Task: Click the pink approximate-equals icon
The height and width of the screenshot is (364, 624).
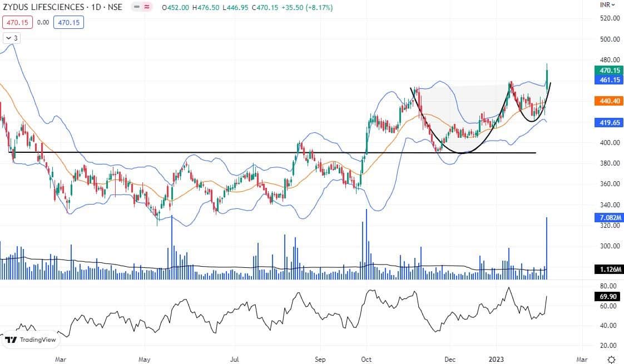Action: point(147,7)
